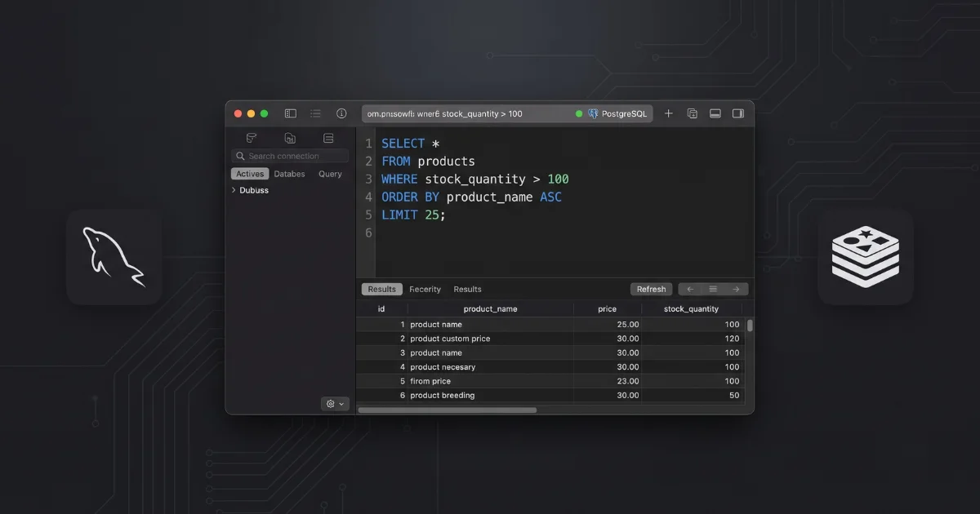
Task: Open the second sidebar icon with chart
Action: pyautogui.click(x=290, y=138)
